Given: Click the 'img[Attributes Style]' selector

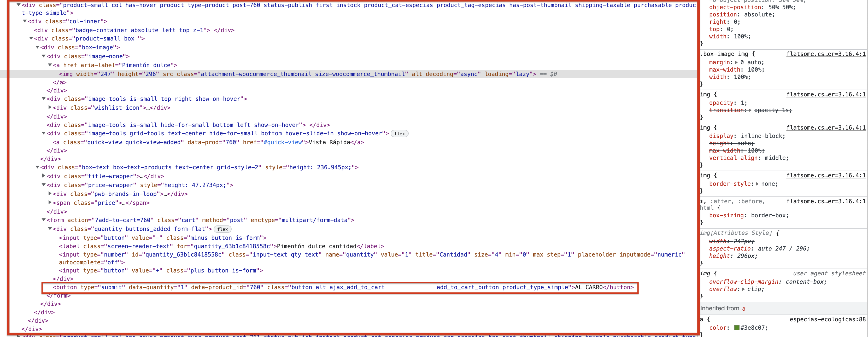Looking at the screenshot, I should coord(736,233).
